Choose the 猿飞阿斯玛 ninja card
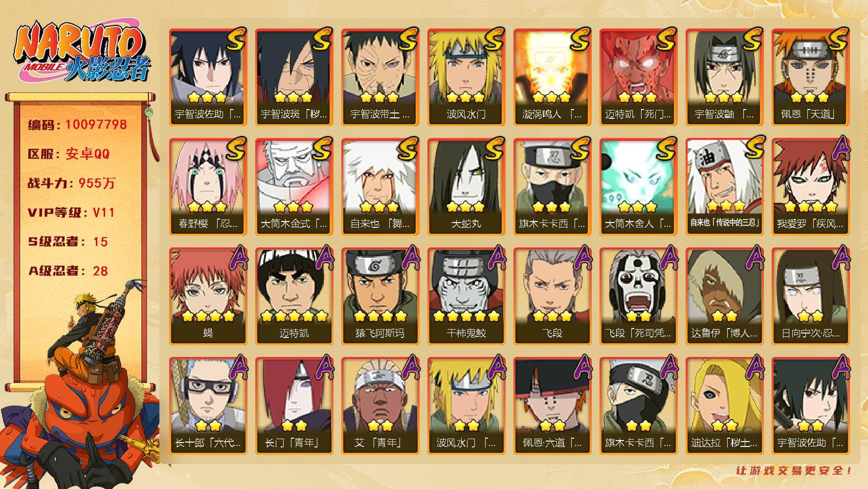Screen dimensions: 868x489 [380, 296]
